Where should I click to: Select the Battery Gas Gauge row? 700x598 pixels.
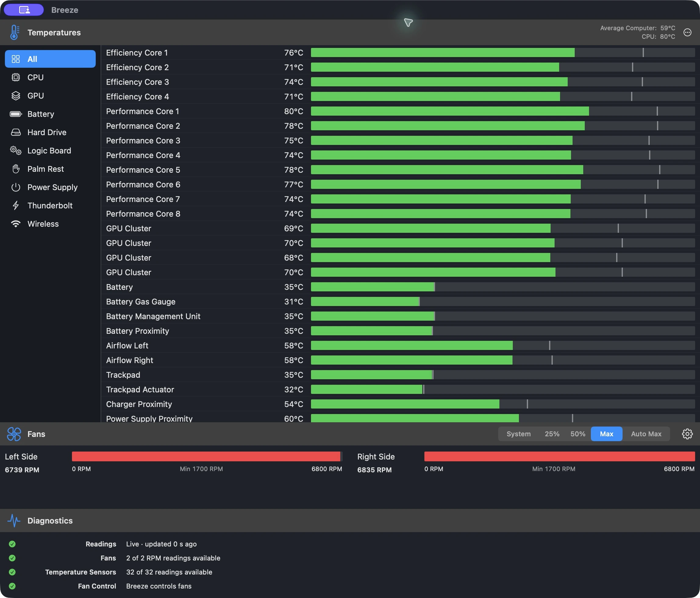tap(400, 301)
